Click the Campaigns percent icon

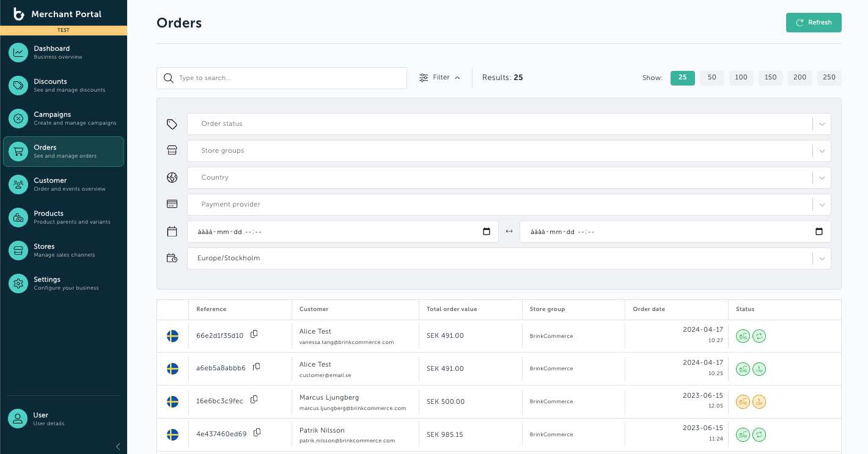pyautogui.click(x=18, y=119)
